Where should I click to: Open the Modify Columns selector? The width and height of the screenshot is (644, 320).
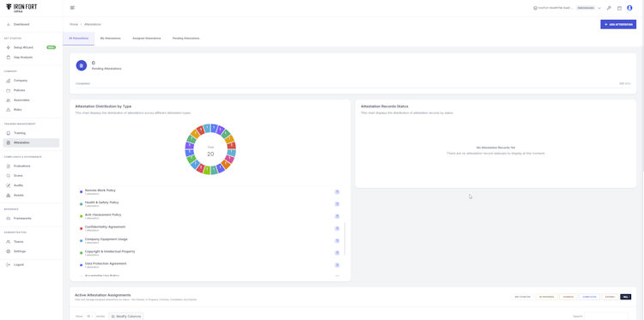tap(126, 317)
